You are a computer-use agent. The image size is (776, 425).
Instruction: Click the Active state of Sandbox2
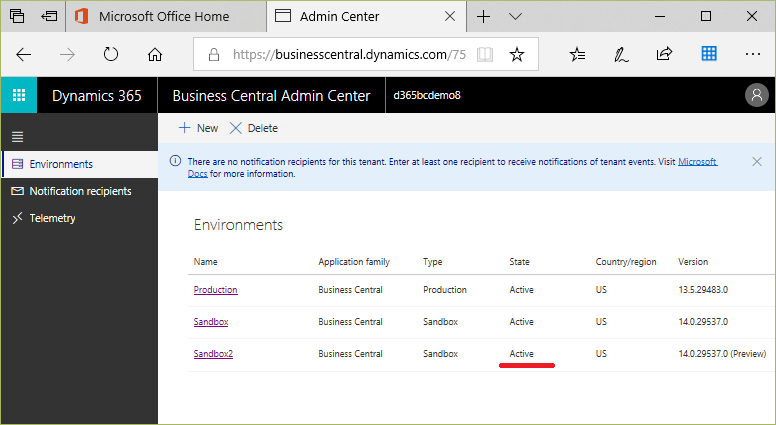click(x=522, y=354)
